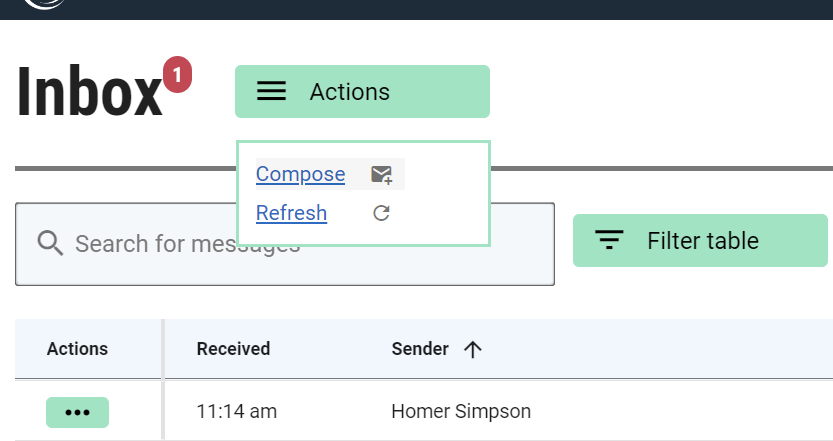This screenshot has height=441, width=833.
Task: Click the Sender sort arrow icon
Action: pos(472,349)
